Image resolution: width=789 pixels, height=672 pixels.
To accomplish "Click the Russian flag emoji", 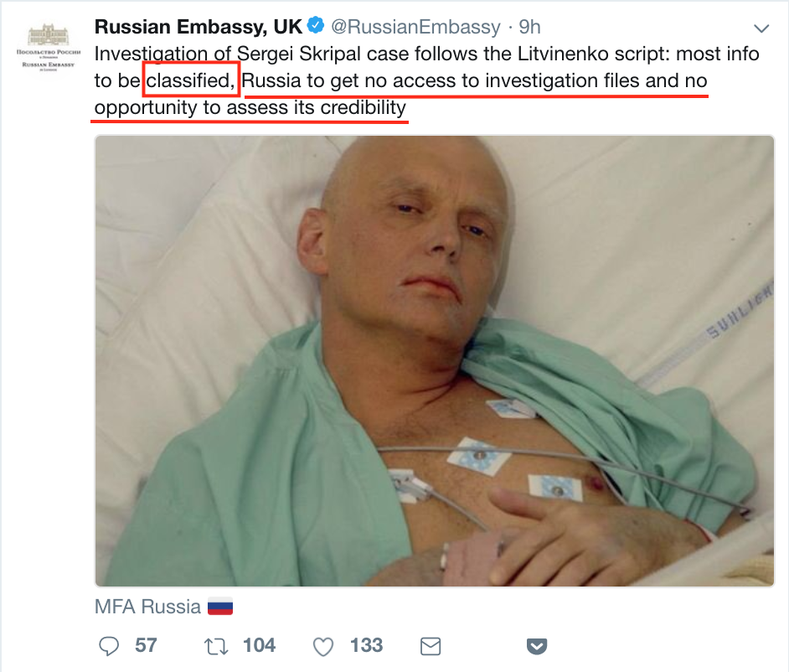I will (219, 607).
